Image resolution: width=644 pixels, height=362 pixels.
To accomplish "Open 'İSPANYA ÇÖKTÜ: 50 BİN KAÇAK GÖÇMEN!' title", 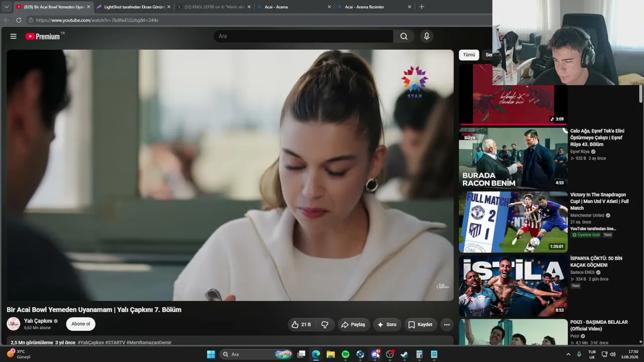I will click(596, 261).
